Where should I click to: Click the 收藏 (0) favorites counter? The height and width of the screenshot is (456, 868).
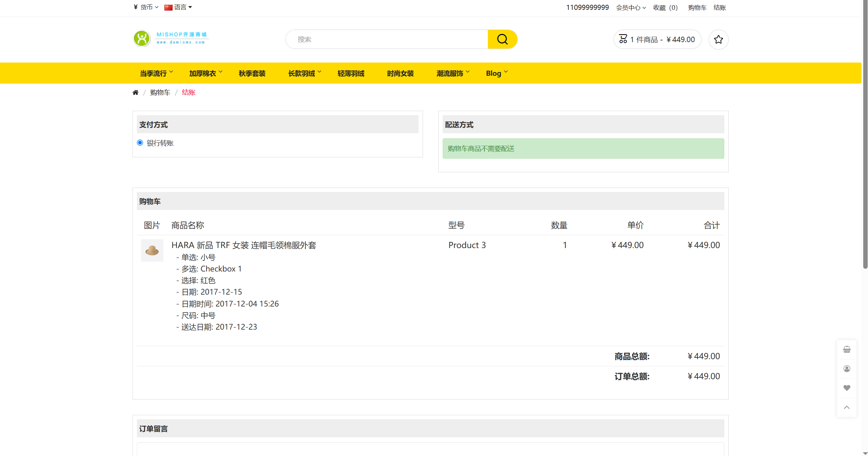click(665, 7)
